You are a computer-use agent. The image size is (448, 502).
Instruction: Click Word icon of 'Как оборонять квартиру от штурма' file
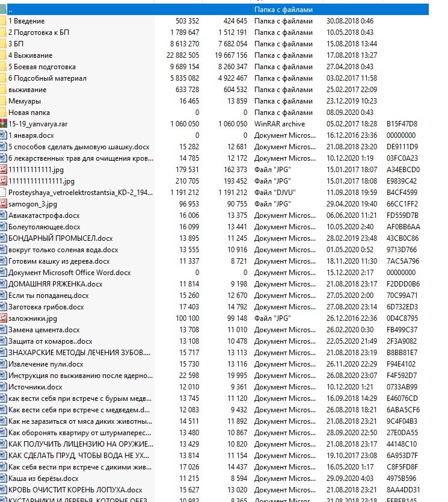click(x=3, y=433)
